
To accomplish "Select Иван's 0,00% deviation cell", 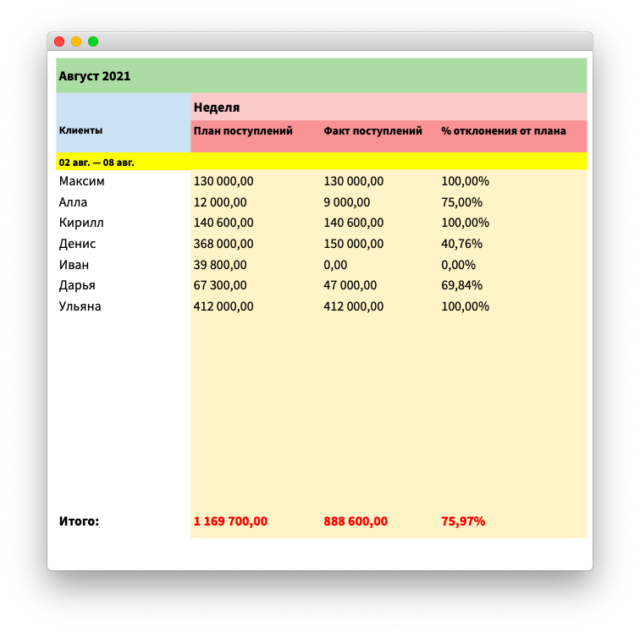I will (x=458, y=265).
